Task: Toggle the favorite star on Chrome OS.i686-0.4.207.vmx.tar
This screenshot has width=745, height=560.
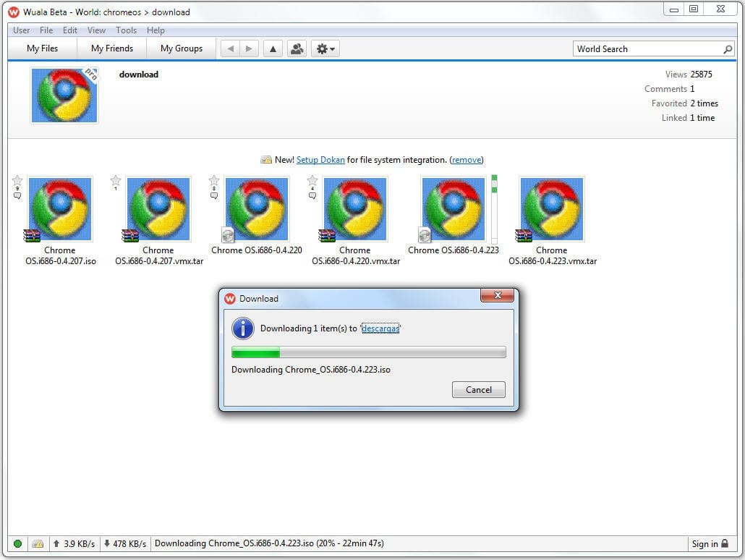Action: pos(116,180)
